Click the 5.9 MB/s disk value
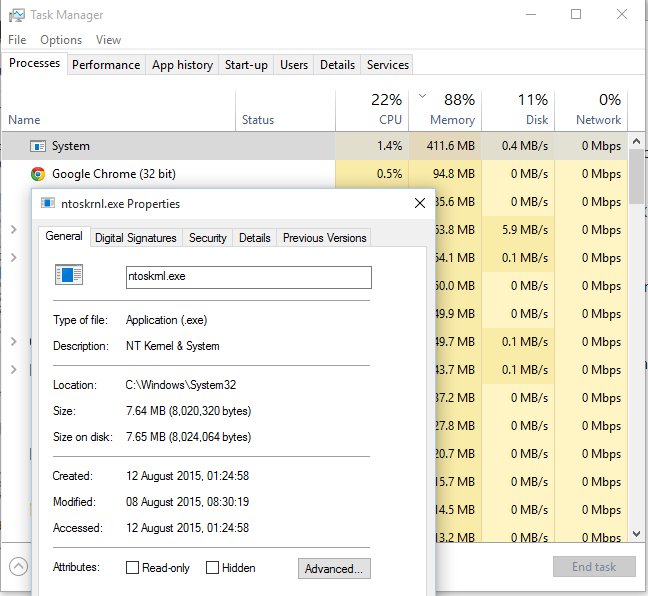 tap(525, 230)
